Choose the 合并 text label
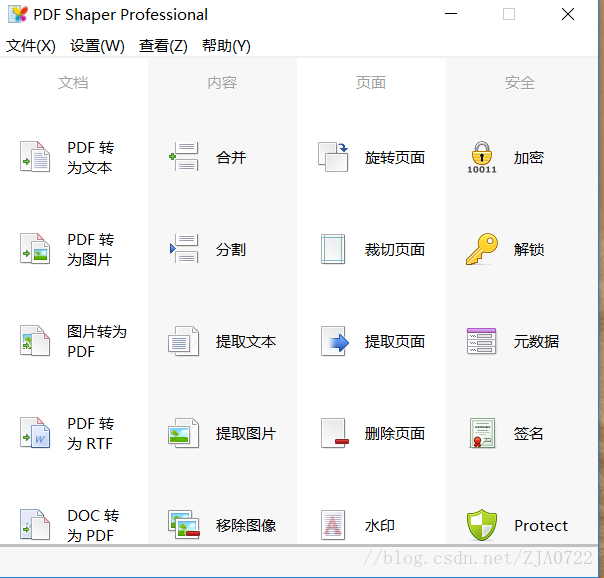The image size is (604, 578). coord(231,157)
